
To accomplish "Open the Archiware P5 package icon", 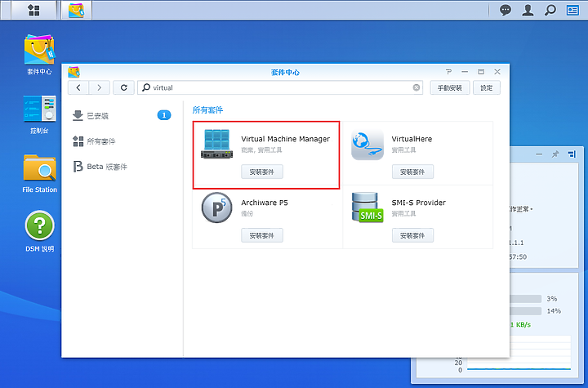I will (216, 207).
